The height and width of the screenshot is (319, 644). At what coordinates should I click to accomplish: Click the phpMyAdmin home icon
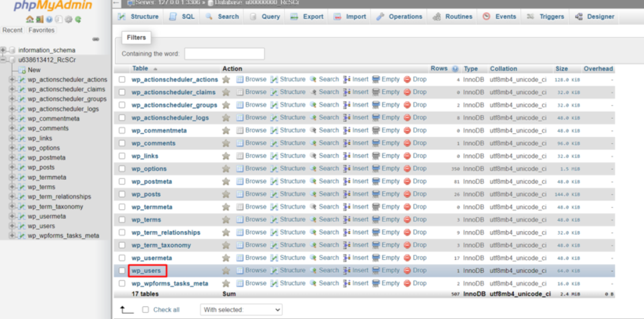[28, 19]
